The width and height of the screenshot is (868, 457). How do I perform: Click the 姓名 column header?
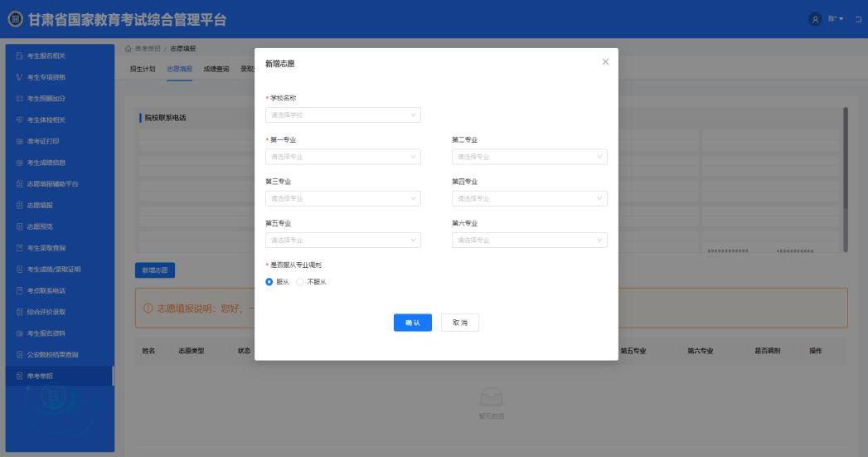148,351
